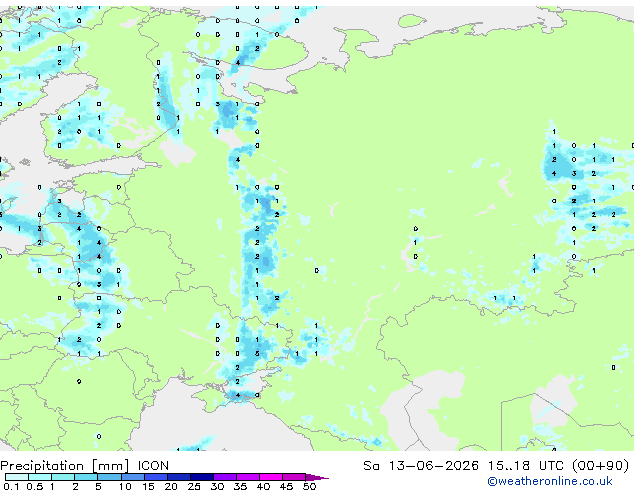Click the '35' legend scale label
634x490 pixels.
[x=240, y=486]
